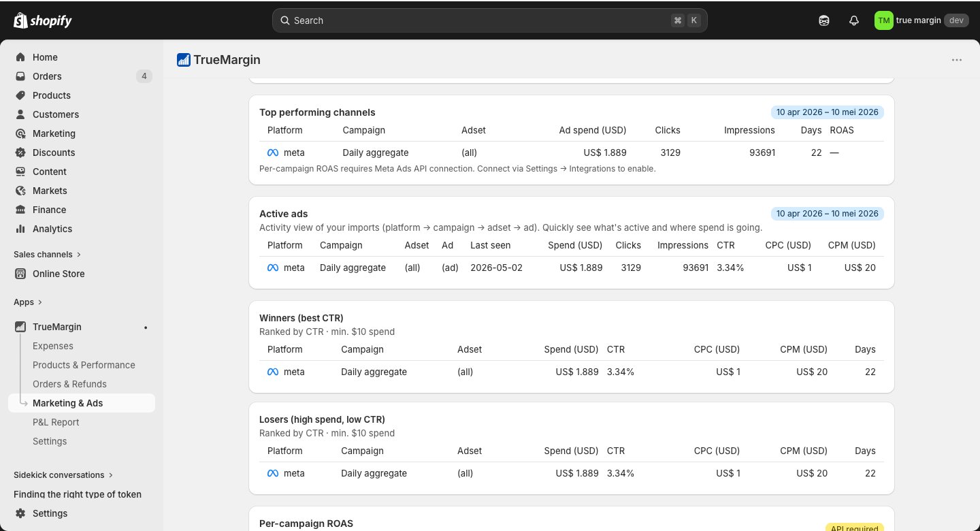
Task: Click date range badge in Top performing channels
Action: pyautogui.click(x=828, y=112)
